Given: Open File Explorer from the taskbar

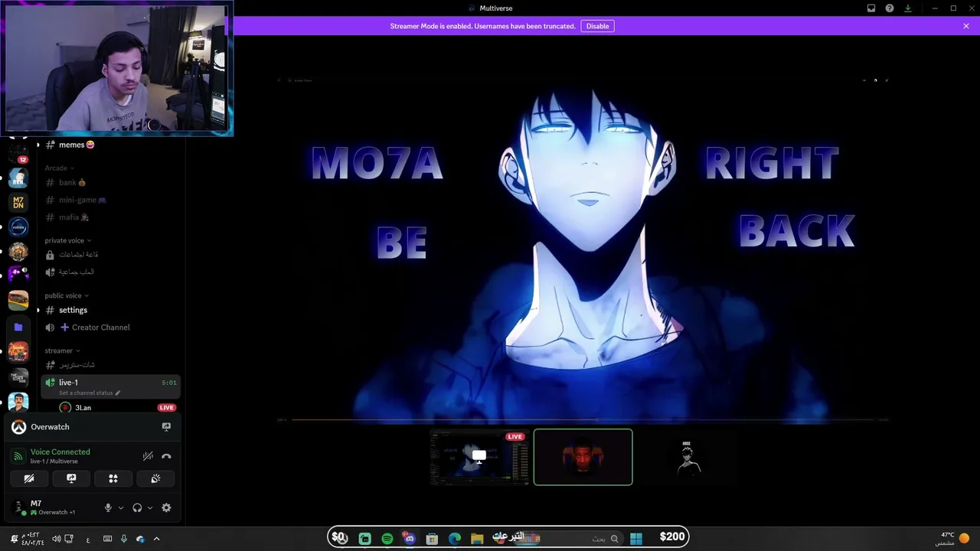Looking at the screenshot, I should [477, 539].
